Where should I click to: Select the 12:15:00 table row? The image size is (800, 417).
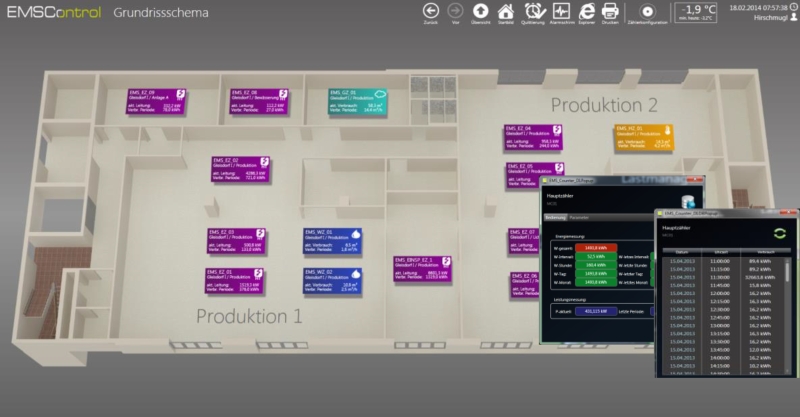pos(724,301)
